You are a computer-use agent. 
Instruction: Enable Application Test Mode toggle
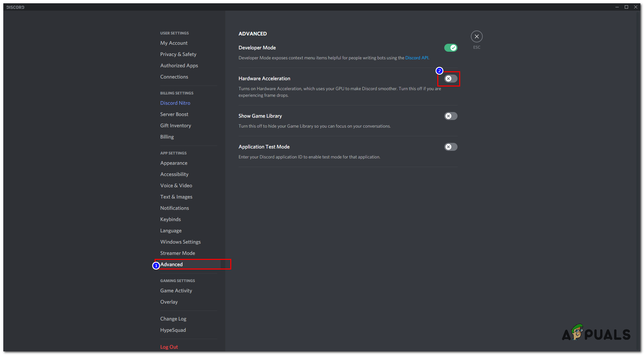451,147
